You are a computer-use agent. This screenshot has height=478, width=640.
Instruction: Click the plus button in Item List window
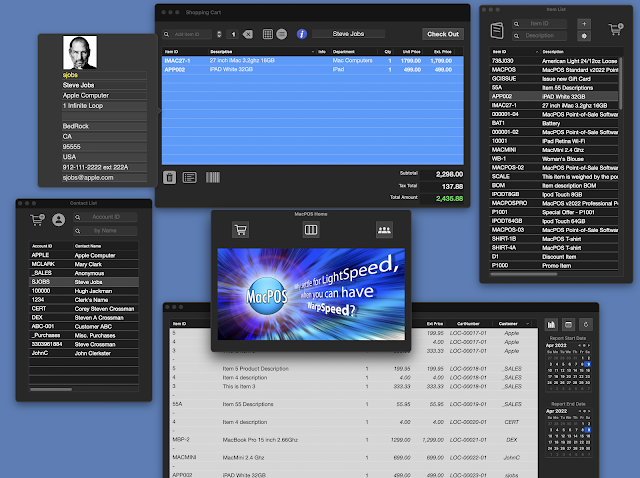584,24
